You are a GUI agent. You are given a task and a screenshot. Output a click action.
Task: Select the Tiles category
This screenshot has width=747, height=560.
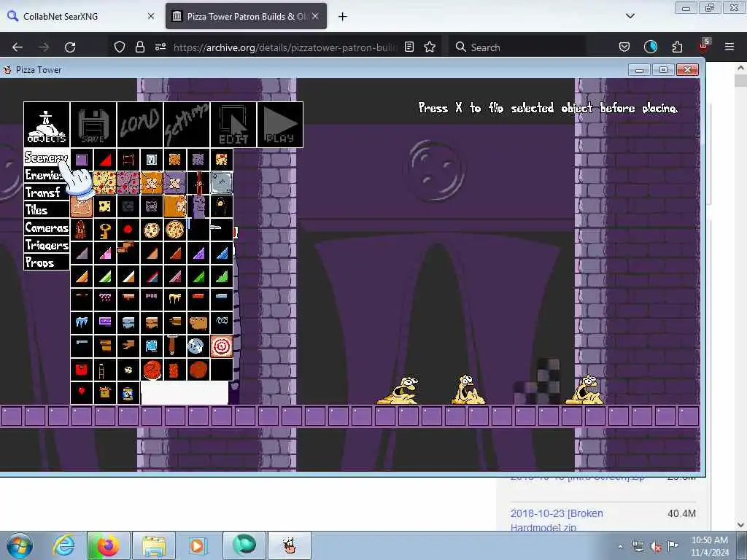(x=47, y=210)
